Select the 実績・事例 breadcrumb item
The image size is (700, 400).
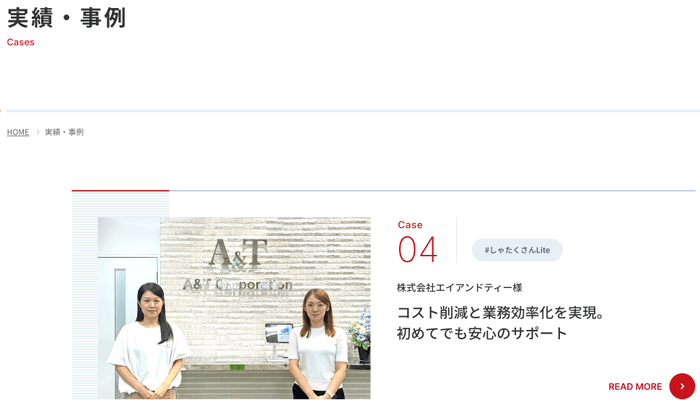point(64,132)
